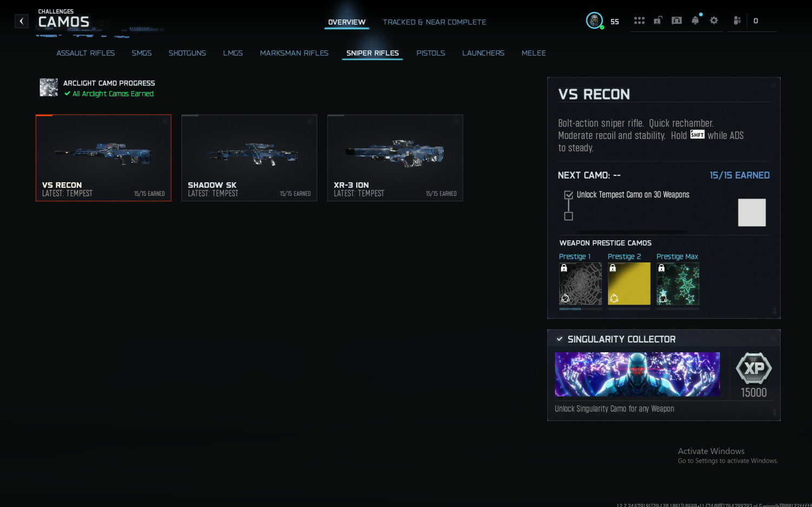Select the Shadow SK weapon card
Screen dimensions: 812x507
coord(249,157)
